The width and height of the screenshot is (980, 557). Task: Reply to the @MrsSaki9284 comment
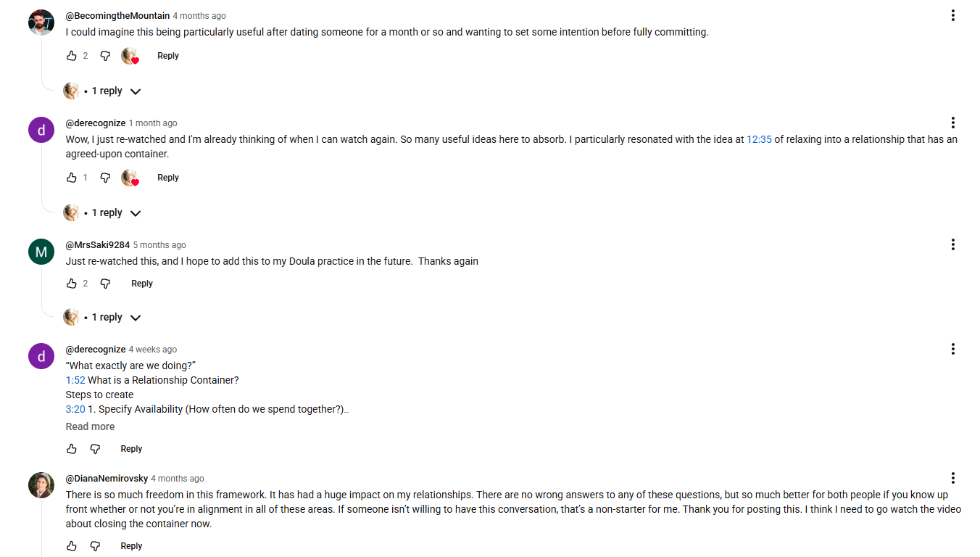click(x=142, y=284)
